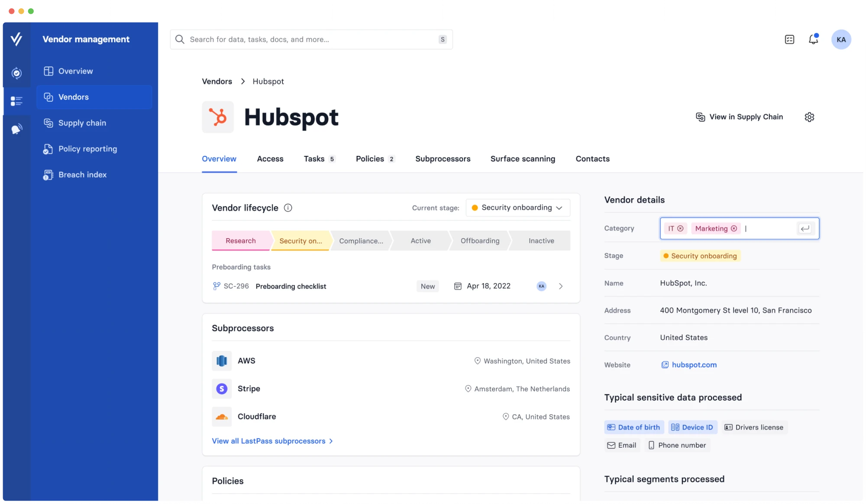Viewport: 866px width, 504px height.
Task: Open the hubspot.com website link
Action: [693, 365]
